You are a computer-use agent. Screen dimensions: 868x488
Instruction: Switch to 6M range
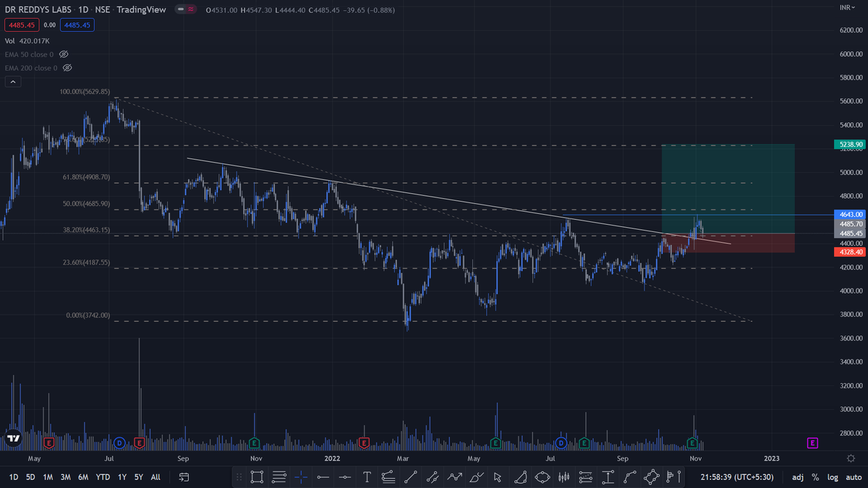[83, 477]
